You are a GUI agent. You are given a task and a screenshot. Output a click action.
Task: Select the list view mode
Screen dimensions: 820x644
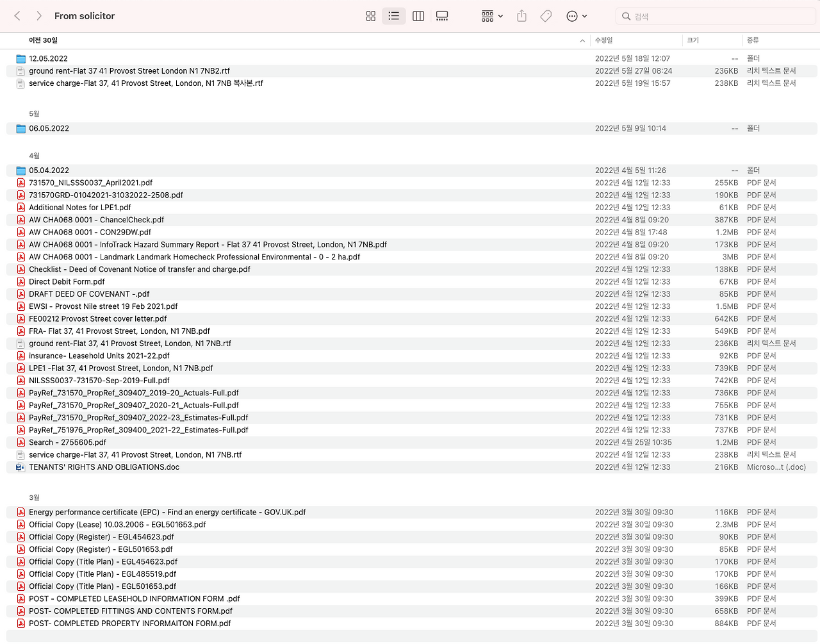click(x=394, y=16)
